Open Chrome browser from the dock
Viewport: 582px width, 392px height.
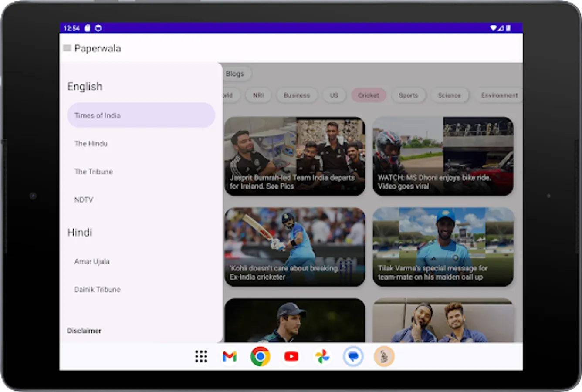coord(260,356)
